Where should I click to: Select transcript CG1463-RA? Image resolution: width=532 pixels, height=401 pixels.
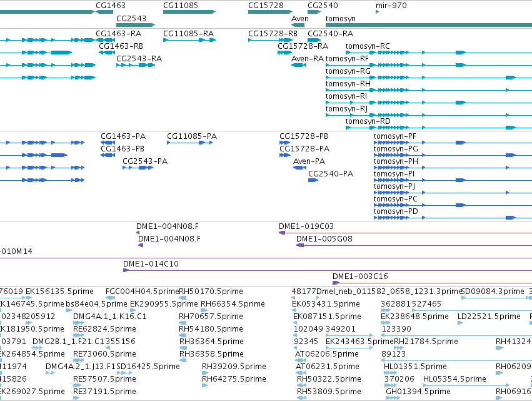[118, 34]
